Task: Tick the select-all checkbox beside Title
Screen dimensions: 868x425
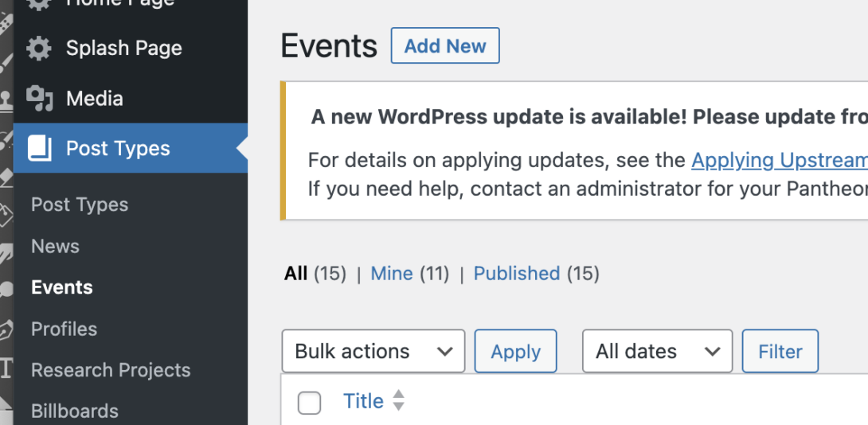Action: [309, 402]
